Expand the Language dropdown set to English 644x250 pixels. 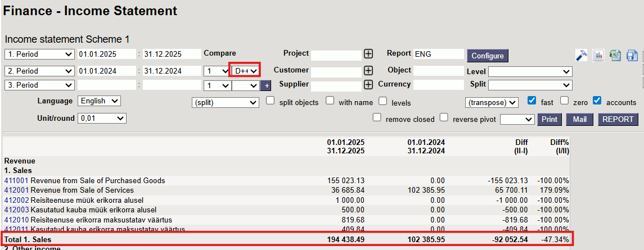coord(99,101)
